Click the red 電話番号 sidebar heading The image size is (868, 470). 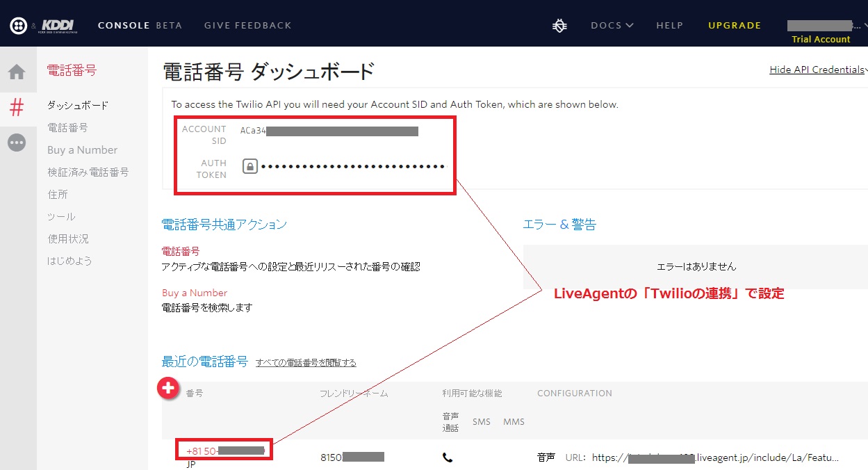pyautogui.click(x=72, y=70)
